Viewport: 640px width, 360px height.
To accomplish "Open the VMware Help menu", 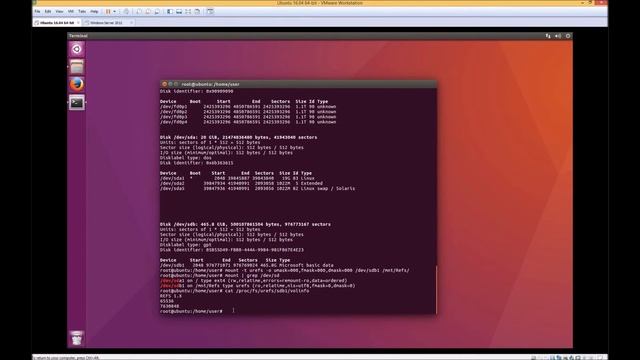I will pos(94,11).
